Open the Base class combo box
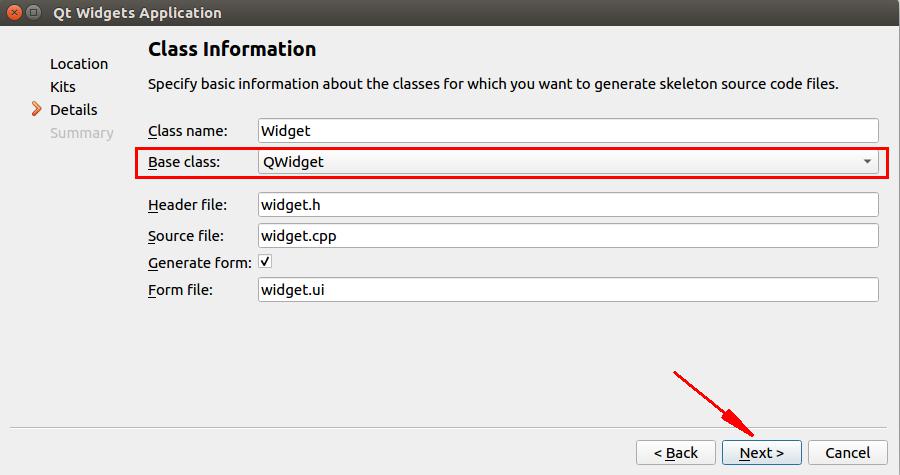Screen dimensions: 900x475 coord(568,162)
